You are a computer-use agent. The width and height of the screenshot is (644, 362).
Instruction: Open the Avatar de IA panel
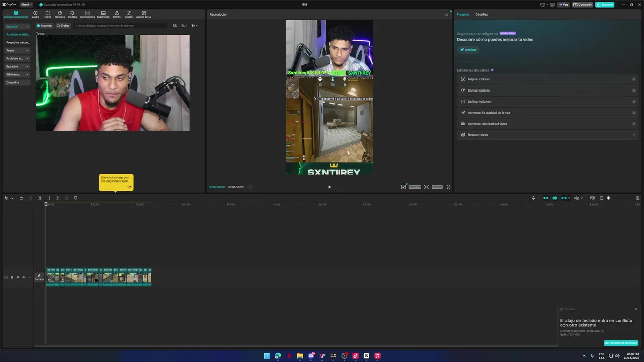[143, 14]
